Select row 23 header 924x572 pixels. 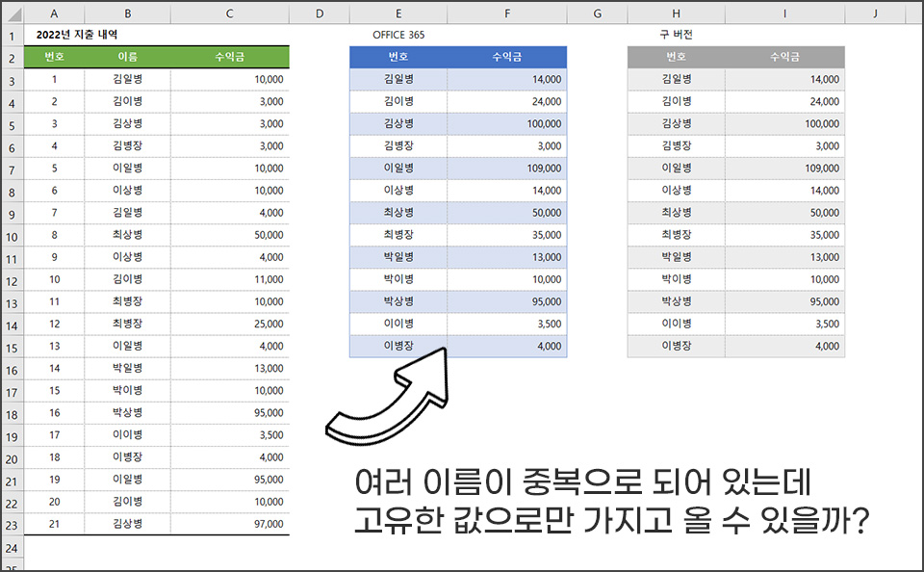[13, 525]
